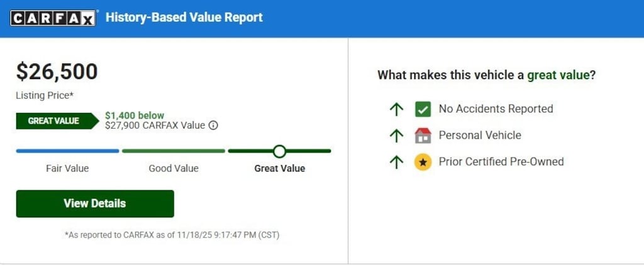
Task: Click the CARFAX logo
Action: pyautogui.click(x=53, y=18)
